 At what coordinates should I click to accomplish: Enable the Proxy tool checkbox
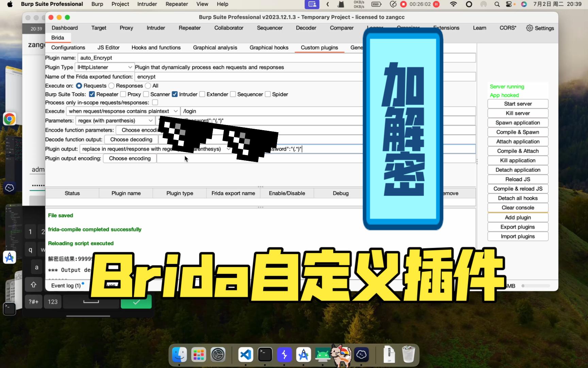pyautogui.click(x=123, y=94)
